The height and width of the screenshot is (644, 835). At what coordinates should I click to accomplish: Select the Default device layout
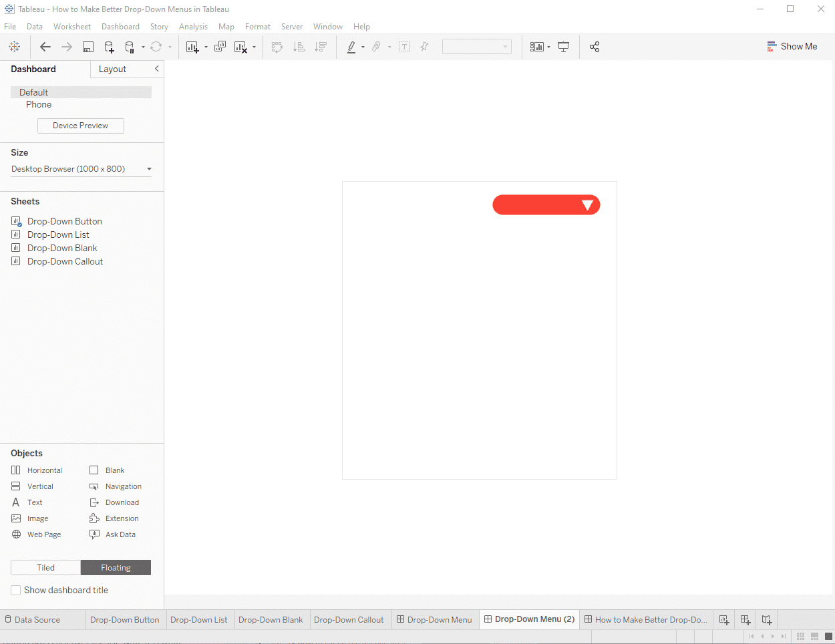(x=81, y=92)
